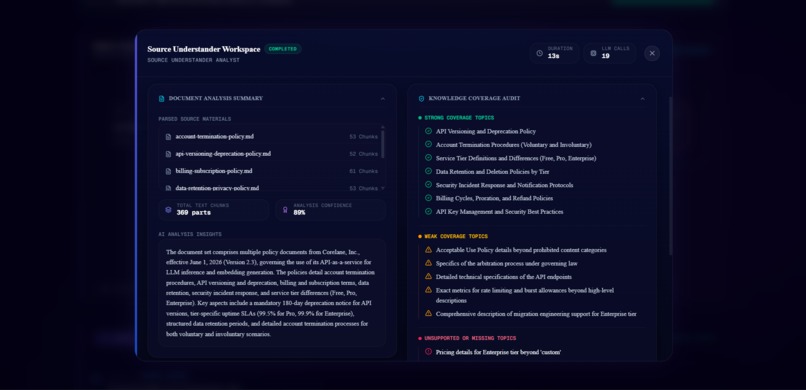The width and height of the screenshot is (806, 390).
Task: Click the chip icon beside LLM Calls
Action: [593, 53]
